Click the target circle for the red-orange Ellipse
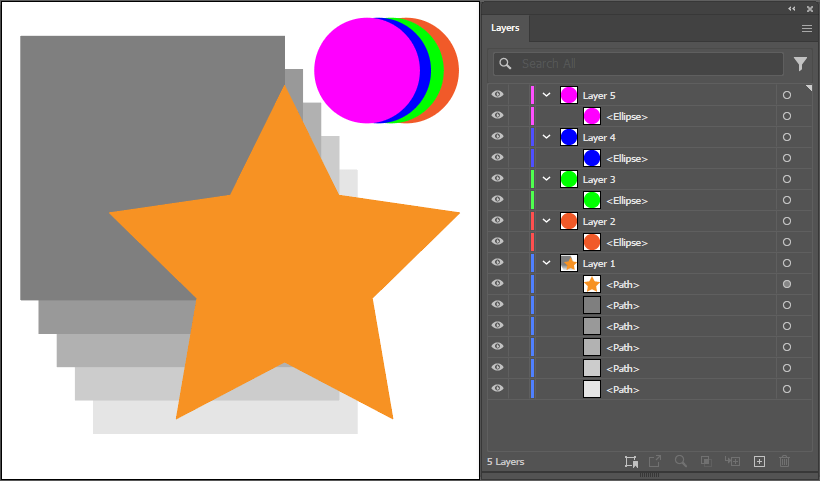The width and height of the screenshot is (820, 481). [x=787, y=242]
